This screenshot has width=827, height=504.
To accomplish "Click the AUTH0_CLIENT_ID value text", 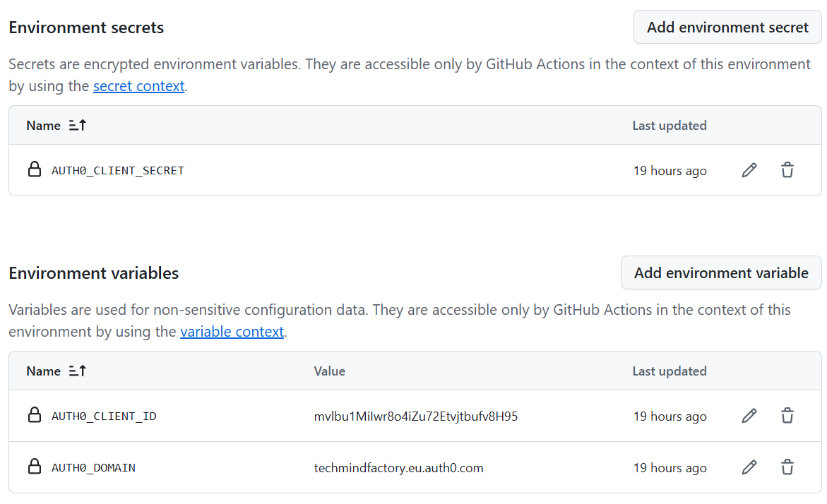I will coord(417,416).
